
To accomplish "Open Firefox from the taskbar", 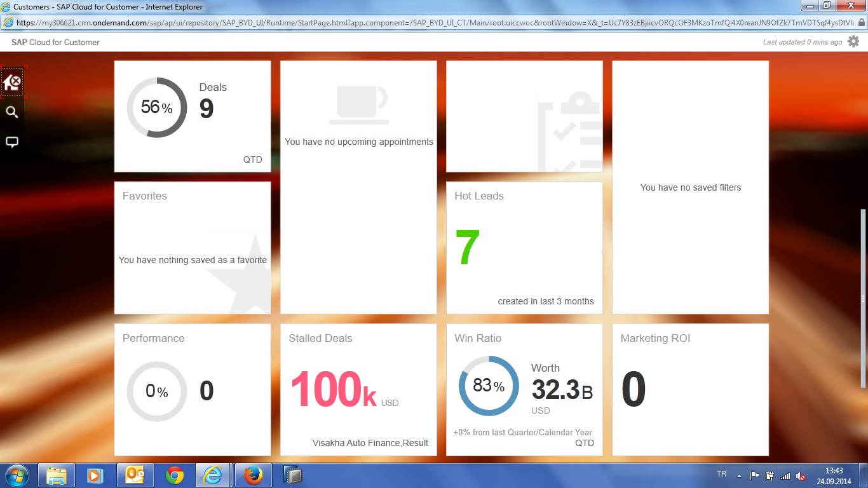I will click(253, 475).
